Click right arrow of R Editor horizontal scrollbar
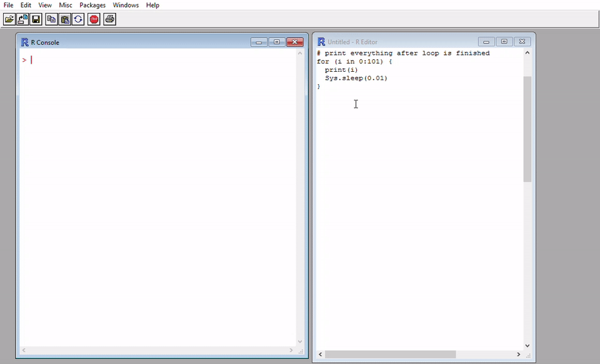 [519, 355]
